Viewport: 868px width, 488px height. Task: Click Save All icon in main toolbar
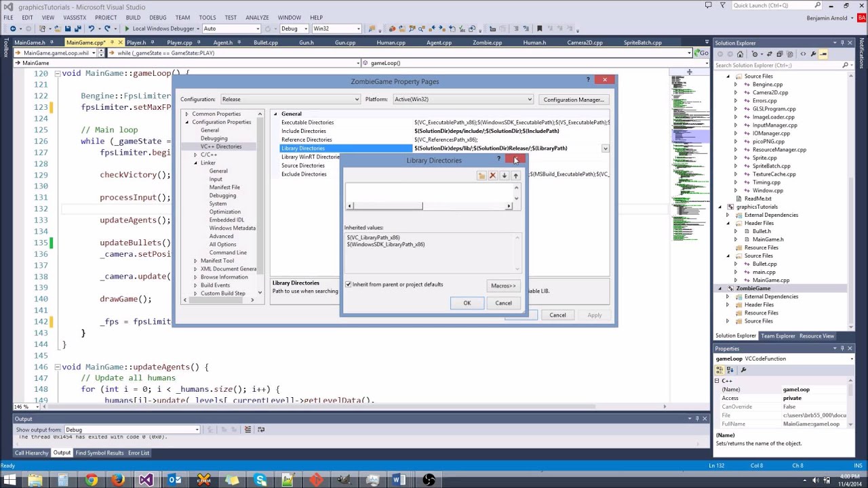[x=78, y=28]
